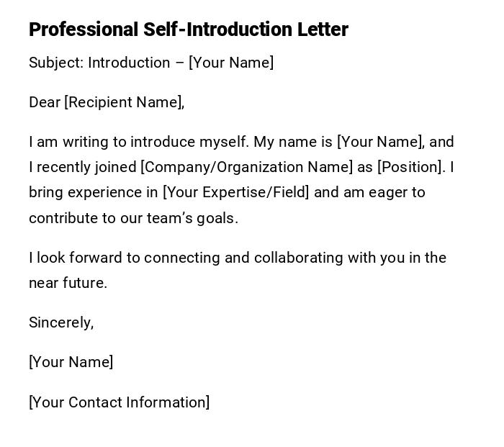
Task: Click the word "Subject:" in the subject line
Action: [x=56, y=63]
